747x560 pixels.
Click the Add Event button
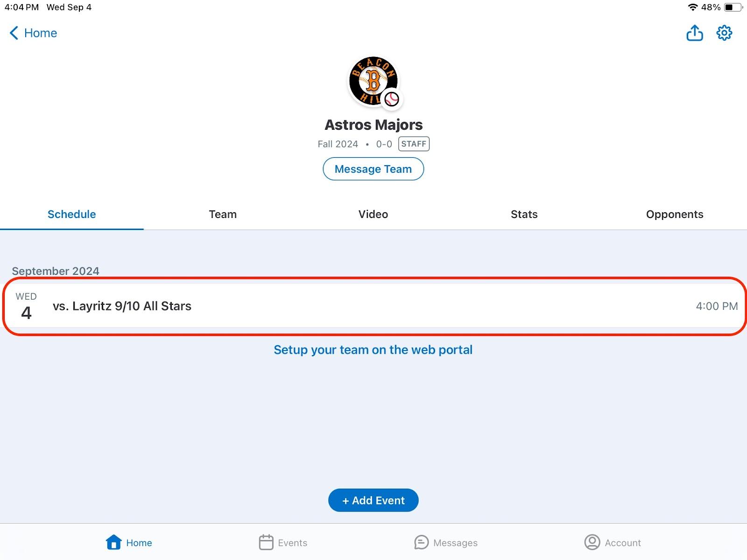click(373, 500)
